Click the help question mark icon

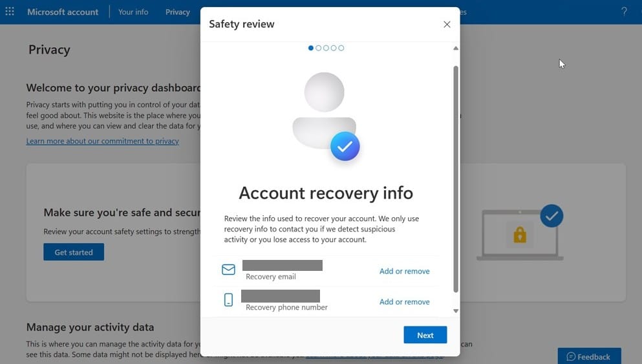(x=624, y=12)
